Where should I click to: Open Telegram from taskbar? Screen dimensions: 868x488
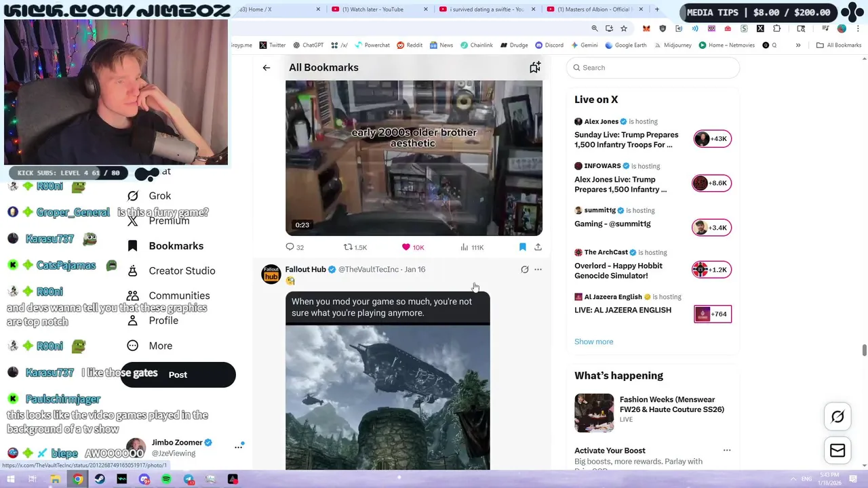189,479
